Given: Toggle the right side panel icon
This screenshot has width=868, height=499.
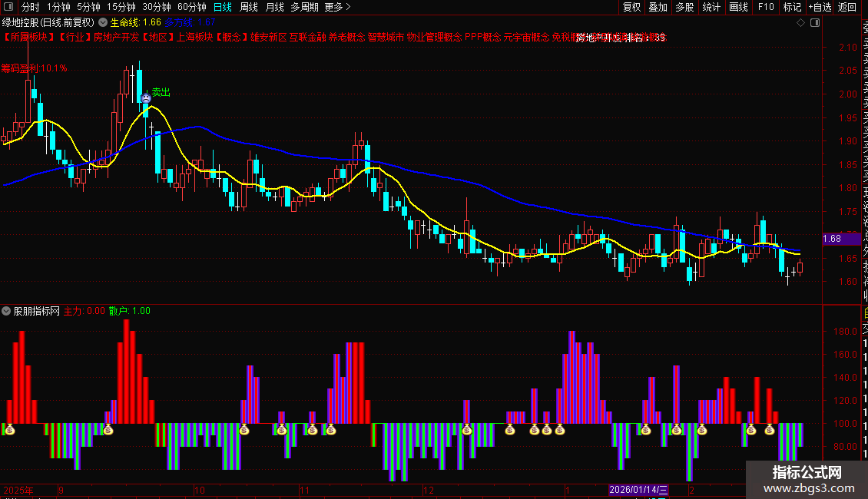Looking at the screenshot, I should point(815,23).
